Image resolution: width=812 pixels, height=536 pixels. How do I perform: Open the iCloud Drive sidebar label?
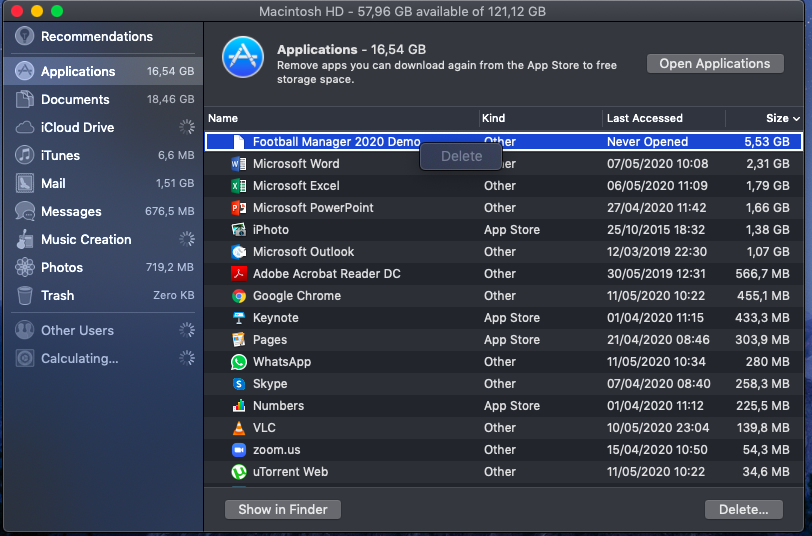pyautogui.click(x=78, y=127)
